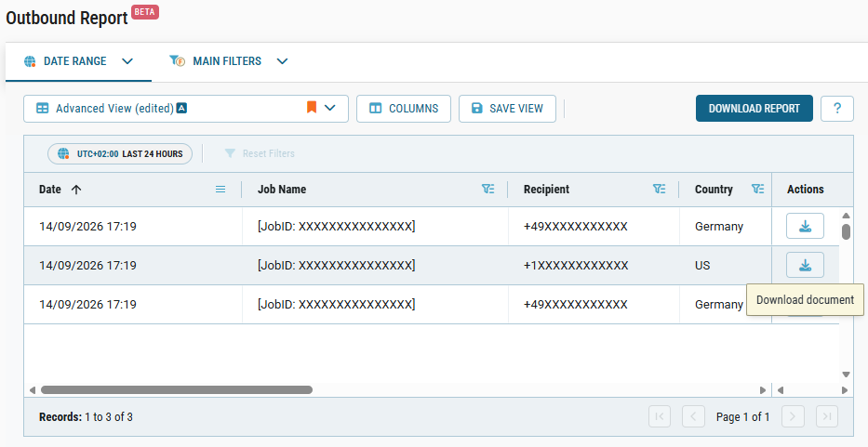Click the floppy disk icon in SAVE VIEW
Viewport: 868px width, 447px height.
pos(476,109)
